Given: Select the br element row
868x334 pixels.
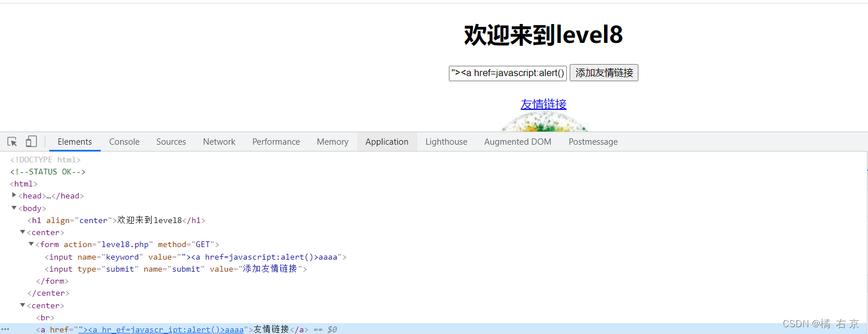Looking at the screenshot, I should [x=45, y=317].
